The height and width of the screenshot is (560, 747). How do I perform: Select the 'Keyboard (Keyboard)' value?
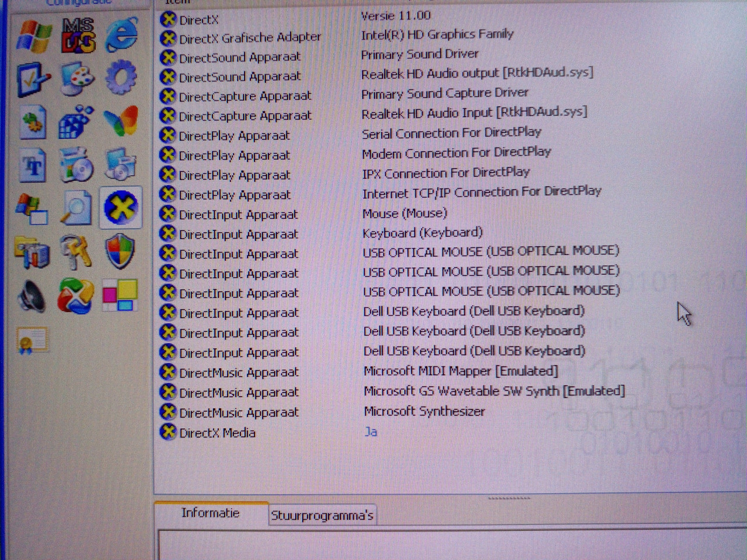tap(423, 233)
